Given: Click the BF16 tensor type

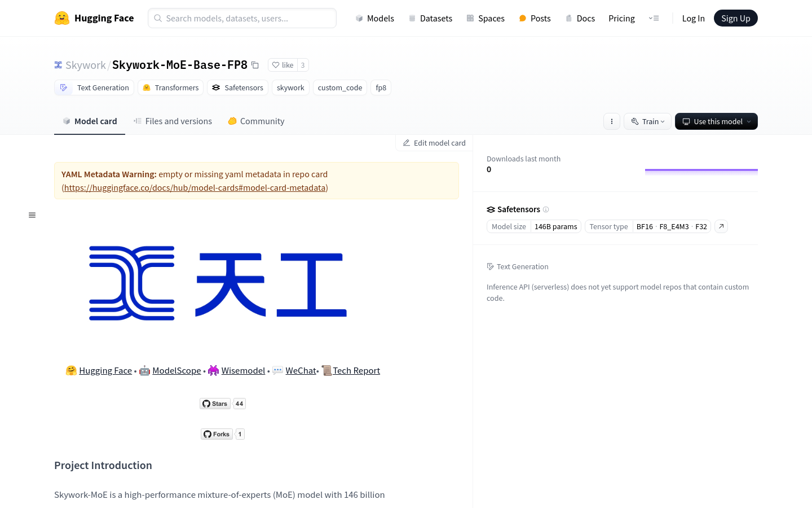Looking at the screenshot, I should tap(645, 226).
